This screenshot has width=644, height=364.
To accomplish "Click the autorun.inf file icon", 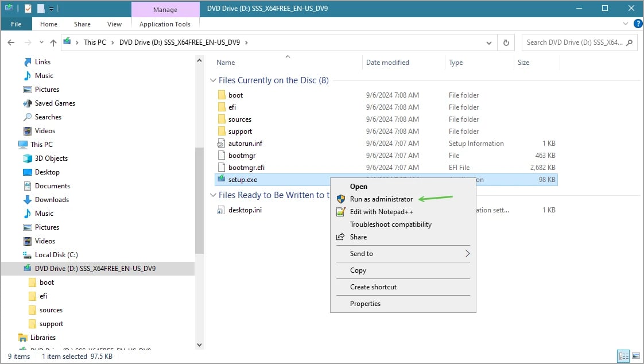I will click(222, 144).
